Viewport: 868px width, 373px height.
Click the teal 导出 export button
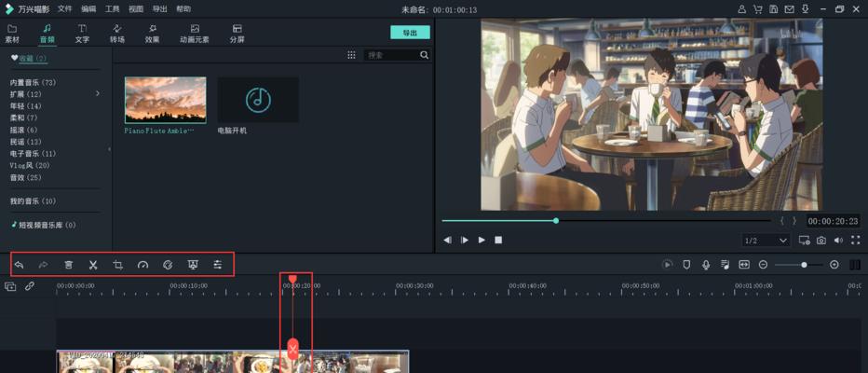410,33
